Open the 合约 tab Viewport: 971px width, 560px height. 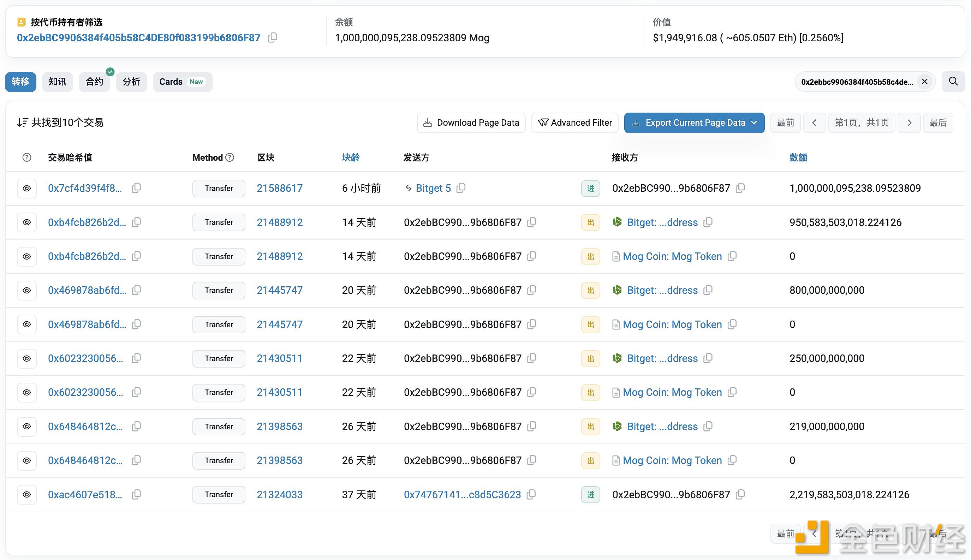point(94,82)
